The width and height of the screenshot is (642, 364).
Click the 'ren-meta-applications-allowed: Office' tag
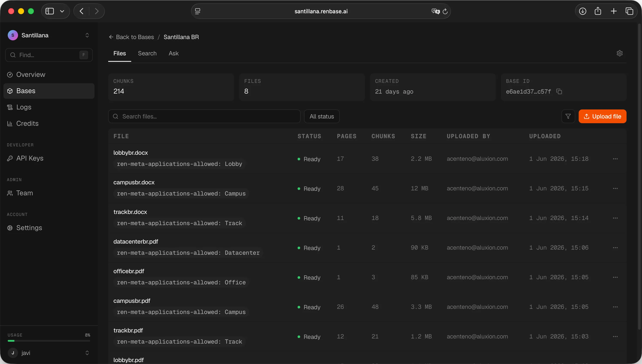pos(181,282)
